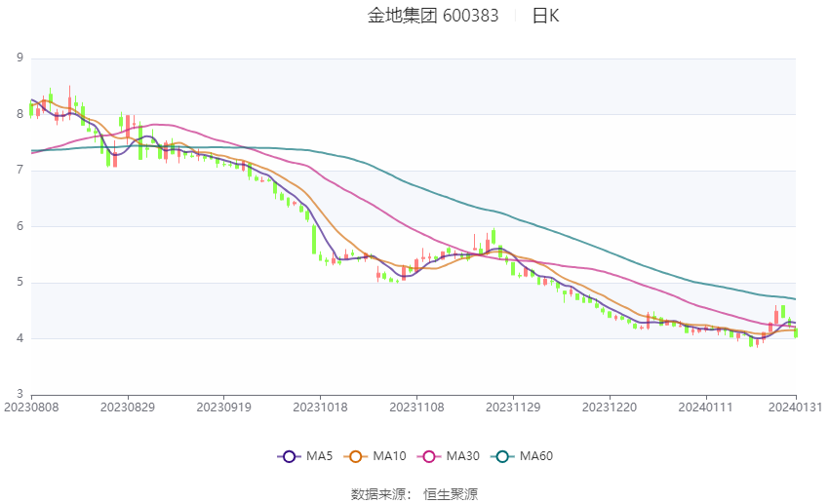Click the 20240111 date axis label

tap(706, 407)
